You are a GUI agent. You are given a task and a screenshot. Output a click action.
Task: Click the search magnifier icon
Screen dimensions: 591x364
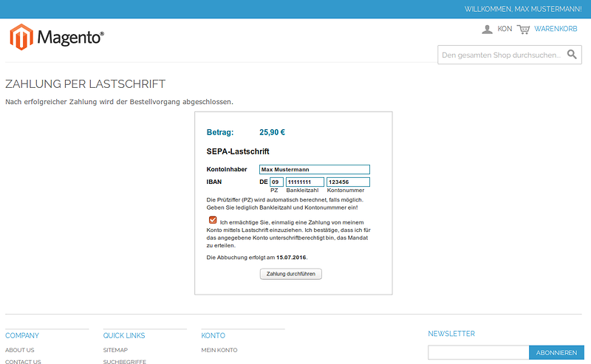pos(573,55)
